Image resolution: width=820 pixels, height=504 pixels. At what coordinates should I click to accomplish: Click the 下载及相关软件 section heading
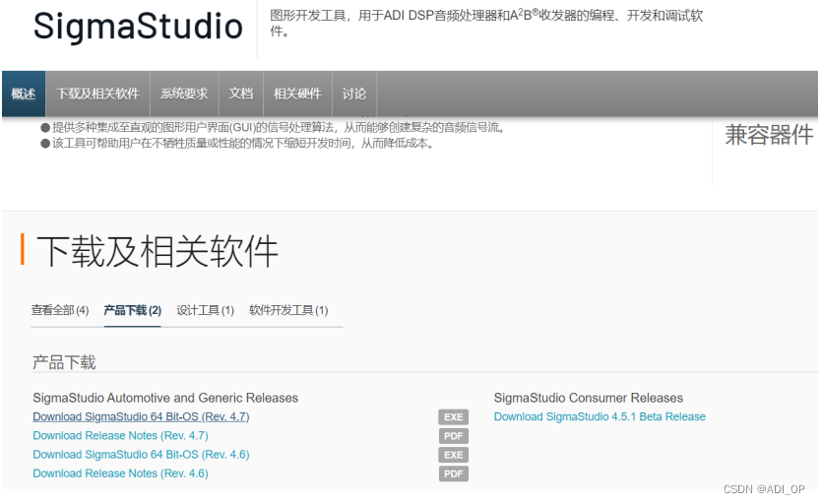(158, 251)
